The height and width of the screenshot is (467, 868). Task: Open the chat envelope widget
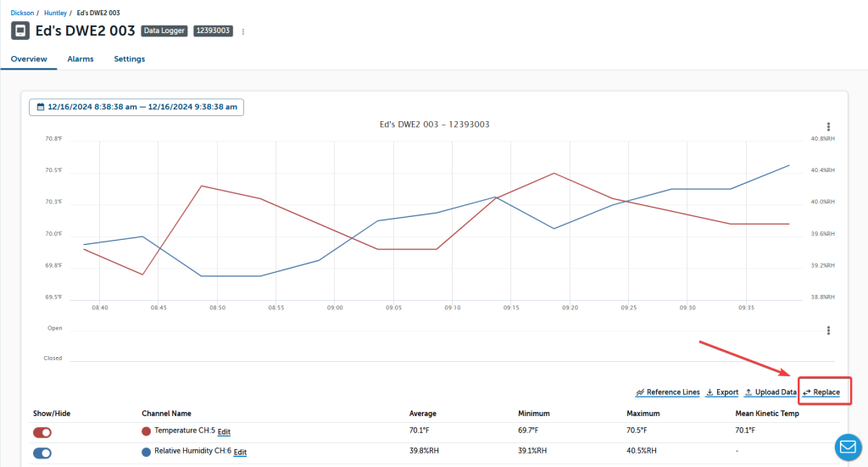tap(848, 447)
